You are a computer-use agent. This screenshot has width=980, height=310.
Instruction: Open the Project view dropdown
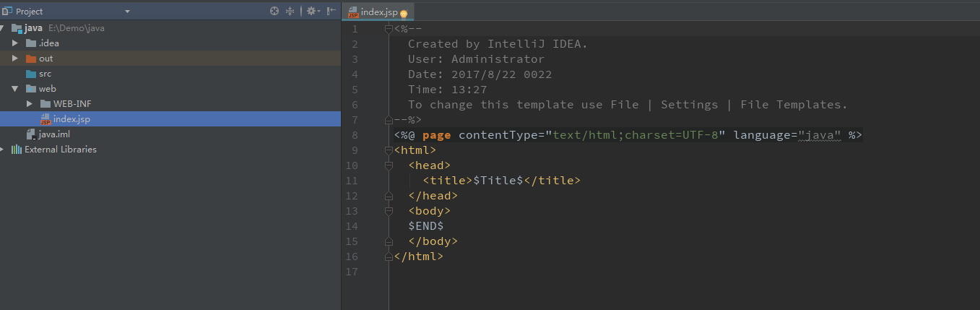click(x=127, y=12)
